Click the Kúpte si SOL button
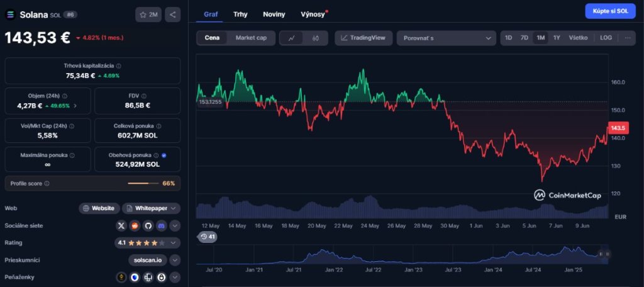Screen dimensions: 644x287 pos(609,11)
